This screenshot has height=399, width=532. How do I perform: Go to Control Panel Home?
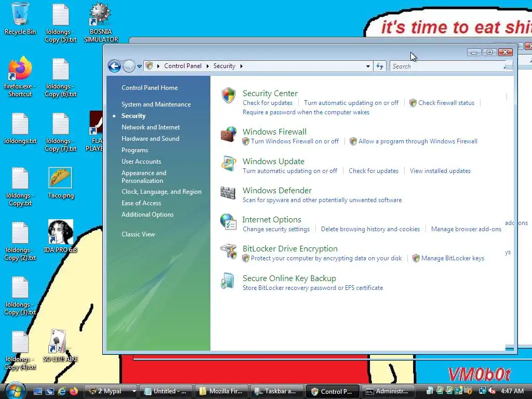pos(150,88)
